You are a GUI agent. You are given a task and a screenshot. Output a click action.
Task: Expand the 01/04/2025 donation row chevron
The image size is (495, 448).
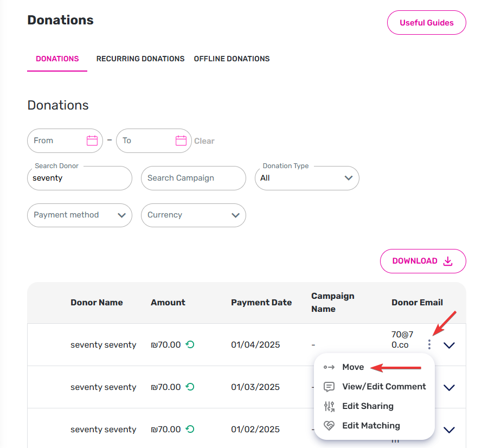click(449, 345)
